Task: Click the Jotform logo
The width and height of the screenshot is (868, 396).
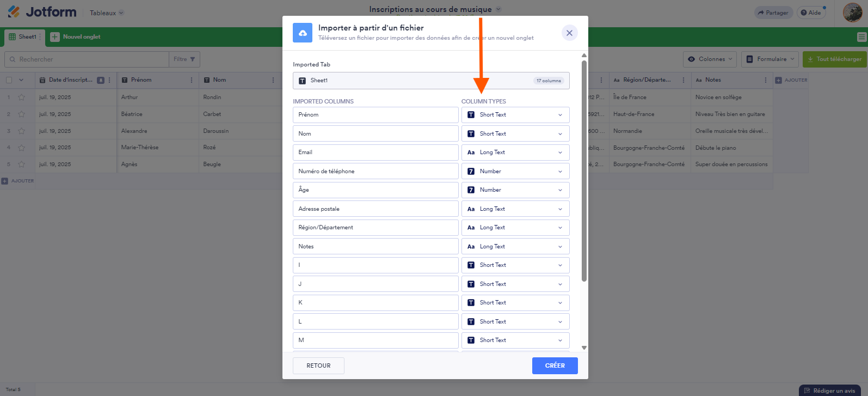Action: (42, 12)
